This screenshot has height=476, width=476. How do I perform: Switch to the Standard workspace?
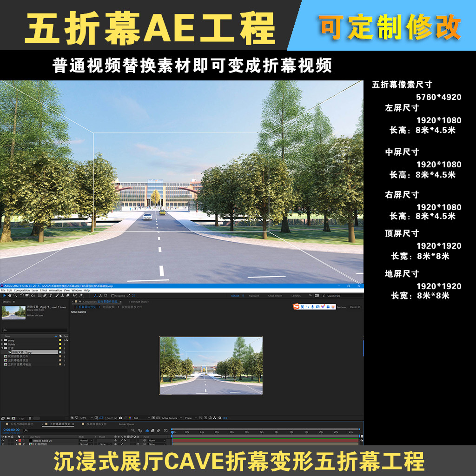(254, 296)
